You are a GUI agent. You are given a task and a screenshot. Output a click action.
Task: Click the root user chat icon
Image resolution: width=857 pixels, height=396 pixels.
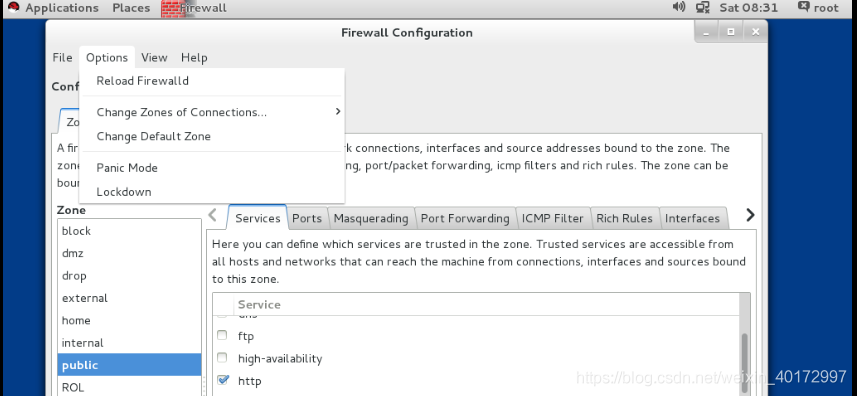click(x=803, y=7)
